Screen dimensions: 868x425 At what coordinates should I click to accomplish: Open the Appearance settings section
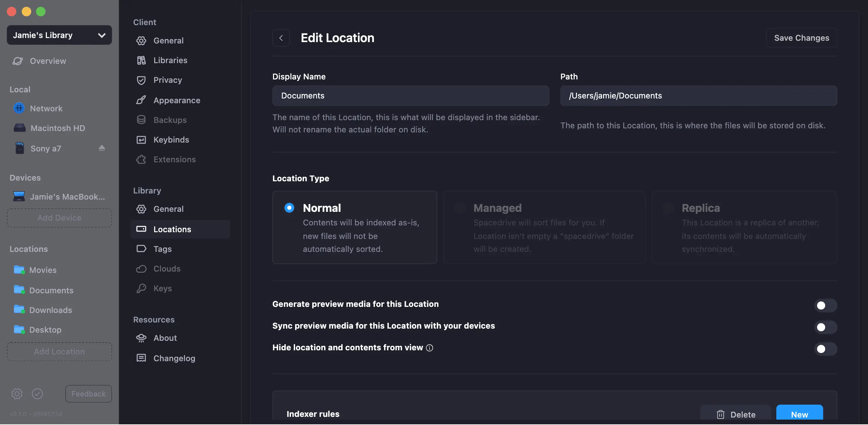(x=177, y=100)
